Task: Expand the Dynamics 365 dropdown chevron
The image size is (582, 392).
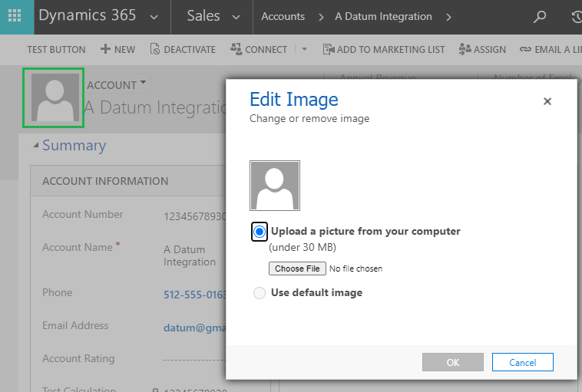Action: coord(154,17)
